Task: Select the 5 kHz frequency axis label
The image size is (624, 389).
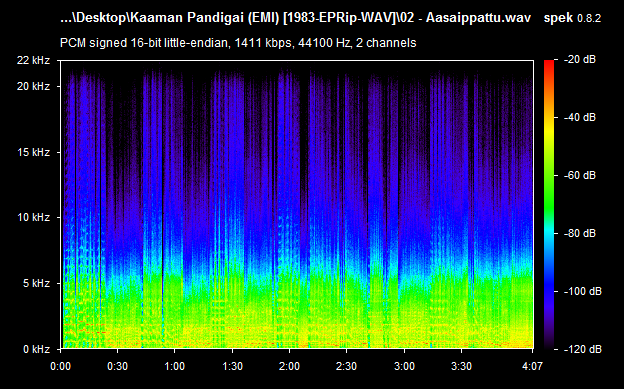Action: pos(37,283)
